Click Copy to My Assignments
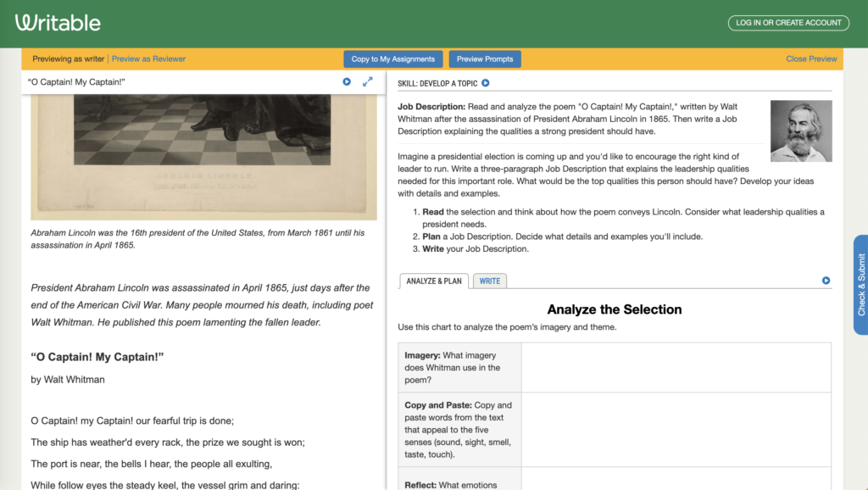The width and height of the screenshot is (868, 490). coord(392,58)
